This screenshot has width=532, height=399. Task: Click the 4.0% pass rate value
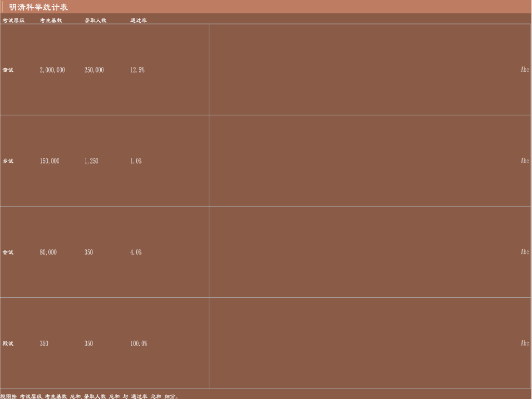[136, 252]
